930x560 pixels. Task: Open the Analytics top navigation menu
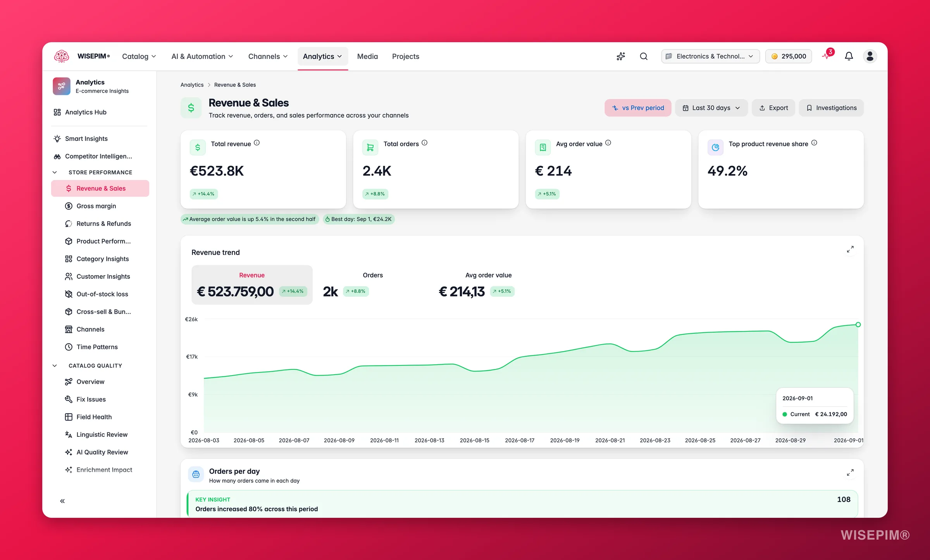[322, 56]
